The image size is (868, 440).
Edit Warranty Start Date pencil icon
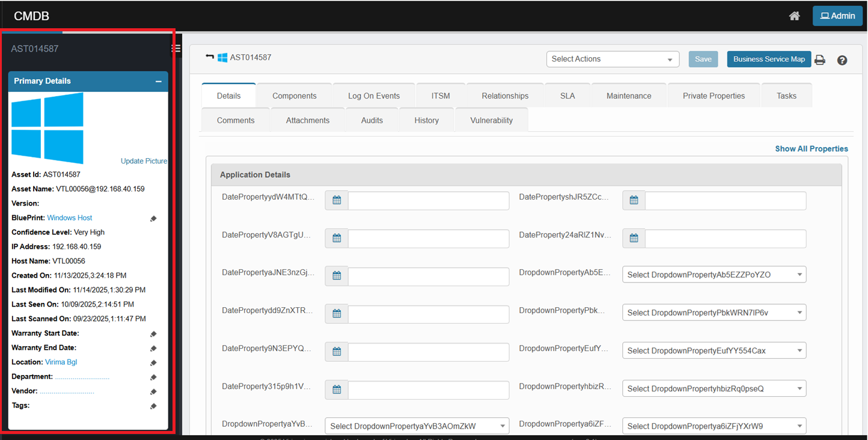tap(153, 334)
